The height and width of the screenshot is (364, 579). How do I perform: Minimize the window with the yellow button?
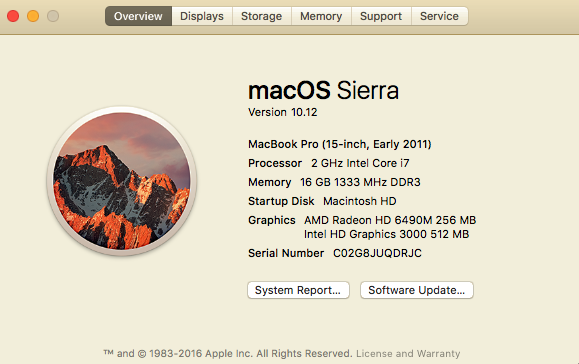click(33, 16)
